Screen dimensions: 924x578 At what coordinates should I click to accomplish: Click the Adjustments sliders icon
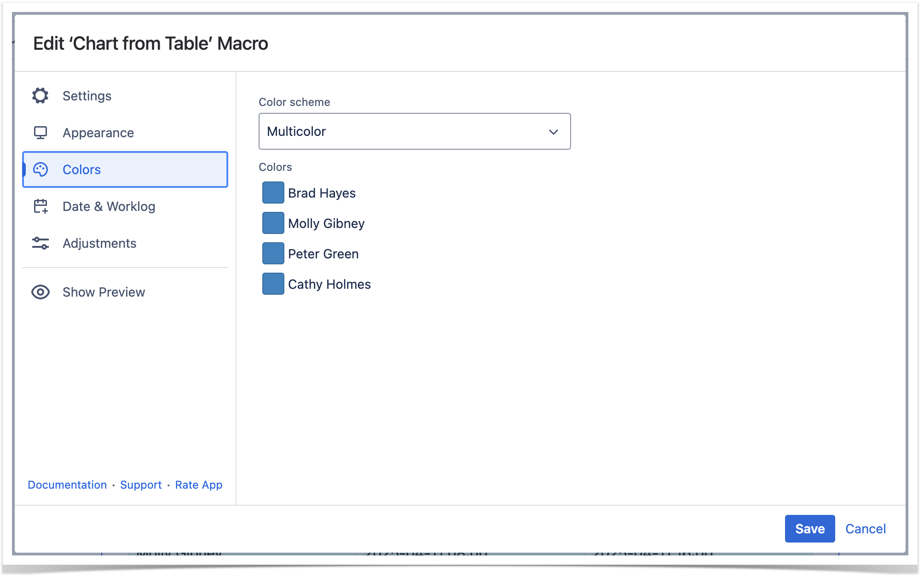40,243
